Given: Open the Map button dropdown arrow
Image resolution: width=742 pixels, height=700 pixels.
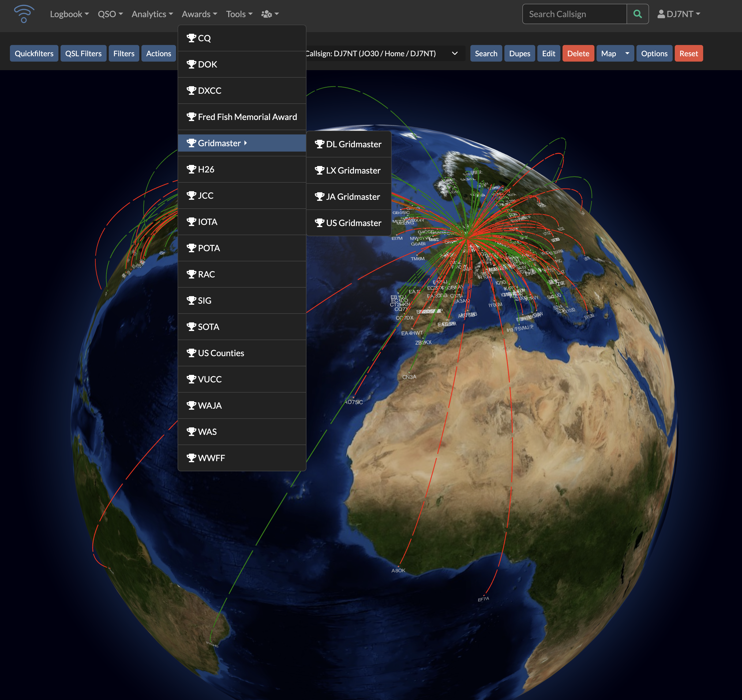Looking at the screenshot, I should tap(627, 53).
